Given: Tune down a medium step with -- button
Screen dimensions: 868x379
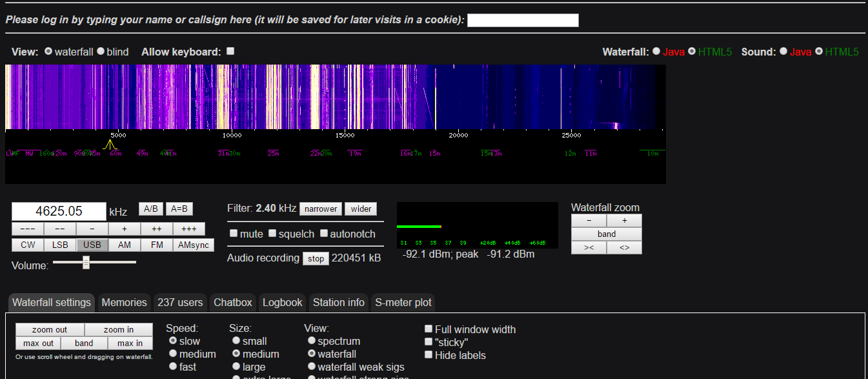Looking at the screenshot, I should 60,229.
